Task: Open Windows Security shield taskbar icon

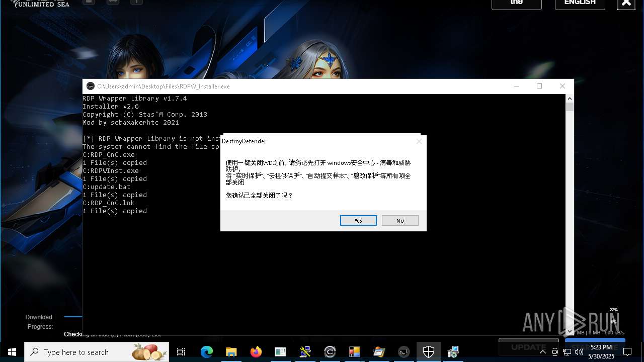Action: point(429,352)
